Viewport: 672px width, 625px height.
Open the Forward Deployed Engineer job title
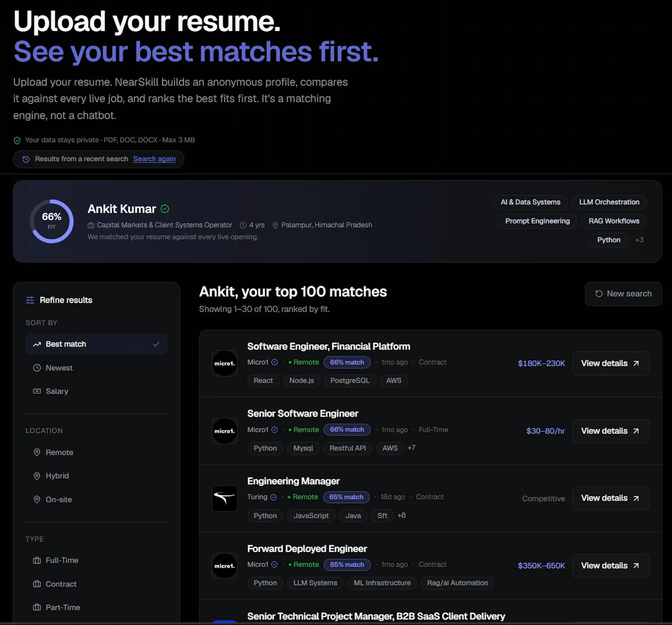coord(307,549)
